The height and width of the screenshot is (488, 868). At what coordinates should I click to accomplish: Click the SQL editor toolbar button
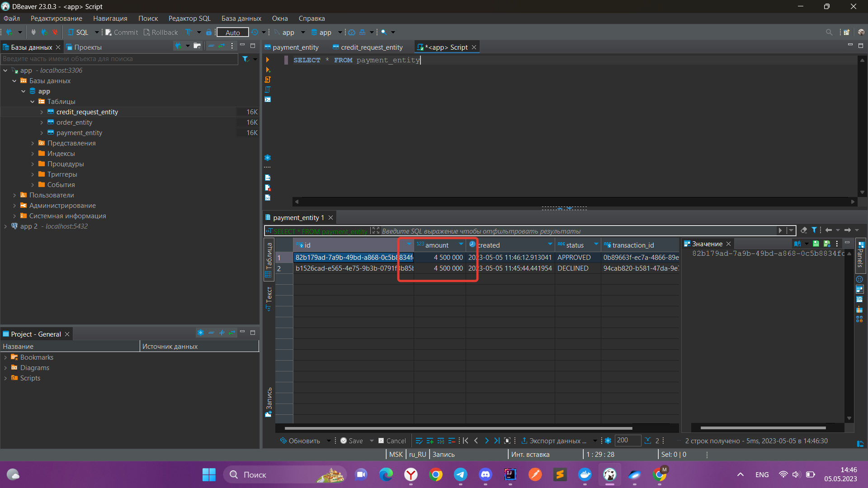(x=79, y=32)
